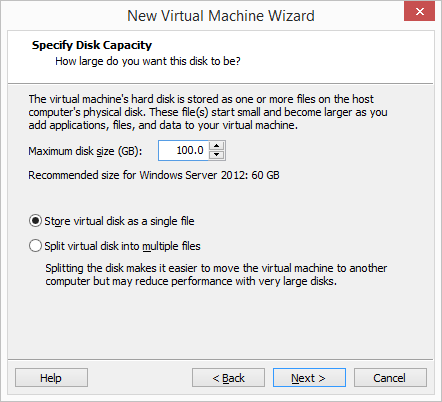The image size is (442, 402).
Task: Click the 'Specify Disk Capacity' heading
Action: click(92, 45)
